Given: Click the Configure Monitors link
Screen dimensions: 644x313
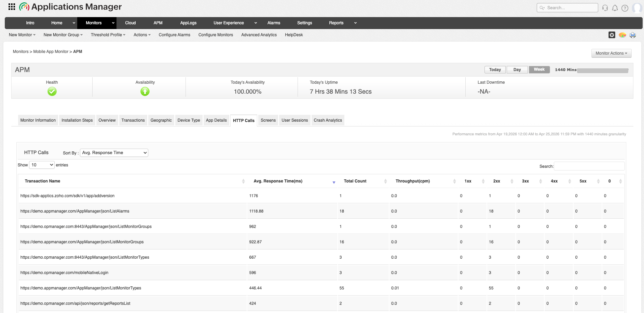Looking at the screenshot, I should [x=216, y=35].
